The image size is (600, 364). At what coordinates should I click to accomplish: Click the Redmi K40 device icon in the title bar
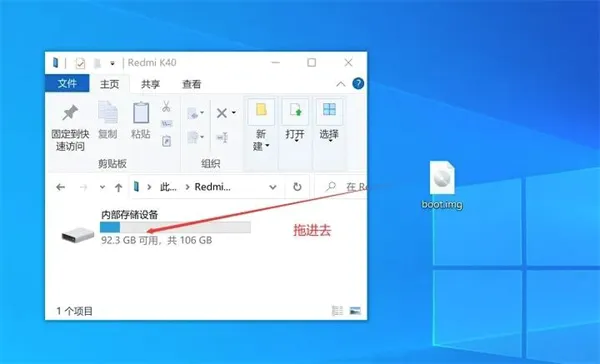(56, 62)
